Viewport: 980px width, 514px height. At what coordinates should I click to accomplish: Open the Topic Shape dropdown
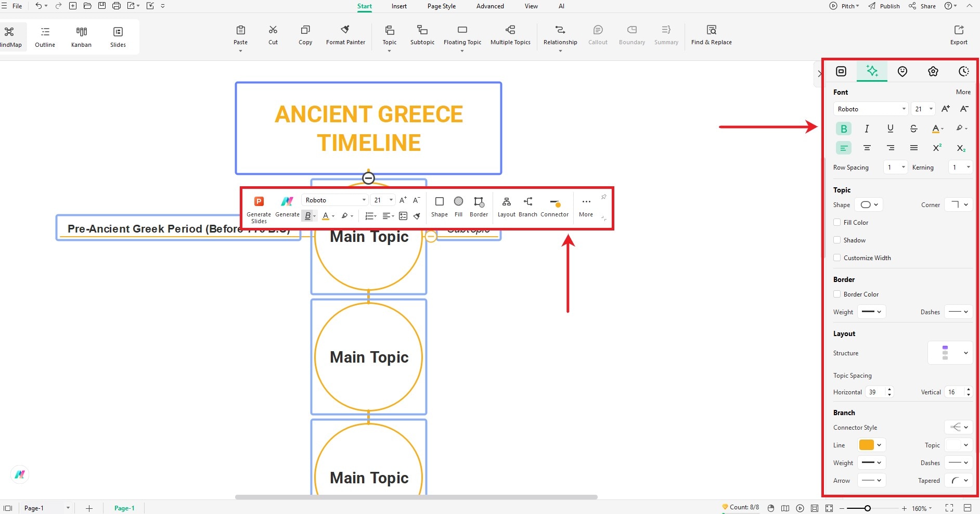click(869, 204)
